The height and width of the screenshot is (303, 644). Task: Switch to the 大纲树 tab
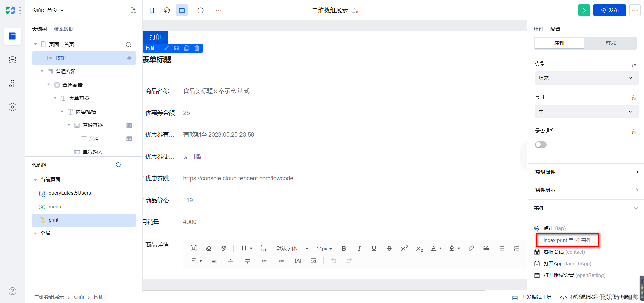tap(39, 29)
